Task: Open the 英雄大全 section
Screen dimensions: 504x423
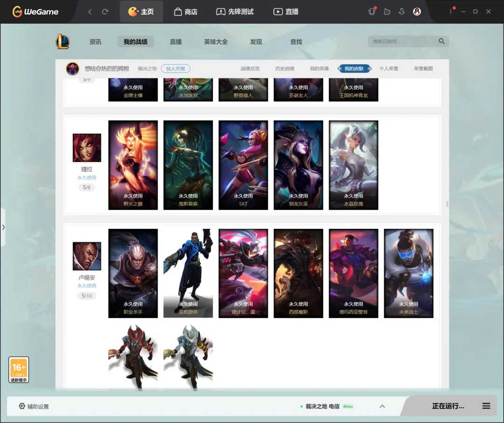Action: 216,42
